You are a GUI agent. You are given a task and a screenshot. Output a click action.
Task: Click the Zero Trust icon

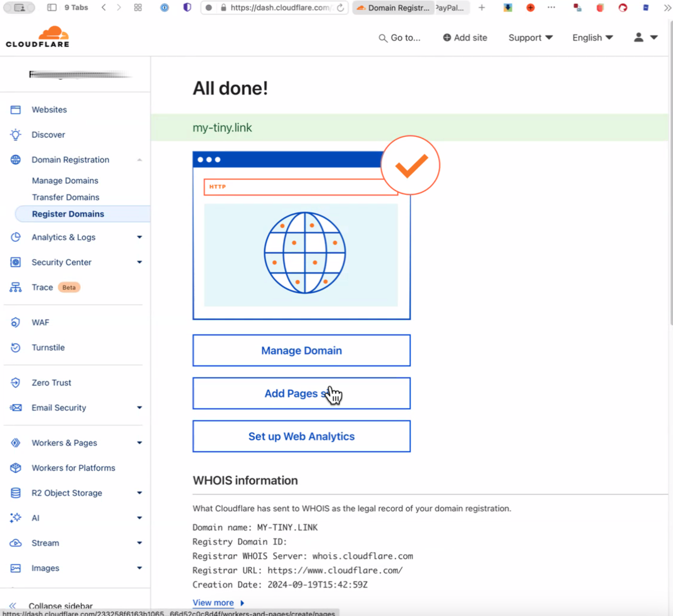pos(16,382)
